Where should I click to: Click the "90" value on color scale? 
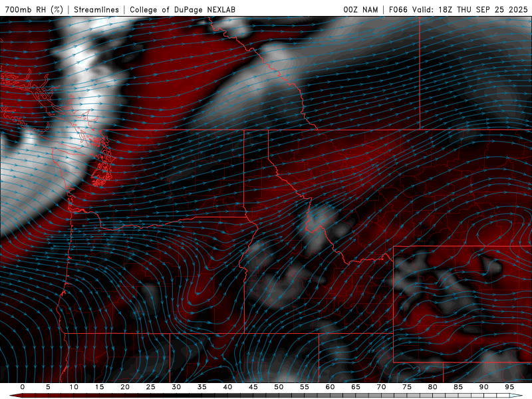pyautogui.click(x=484, y=387)
